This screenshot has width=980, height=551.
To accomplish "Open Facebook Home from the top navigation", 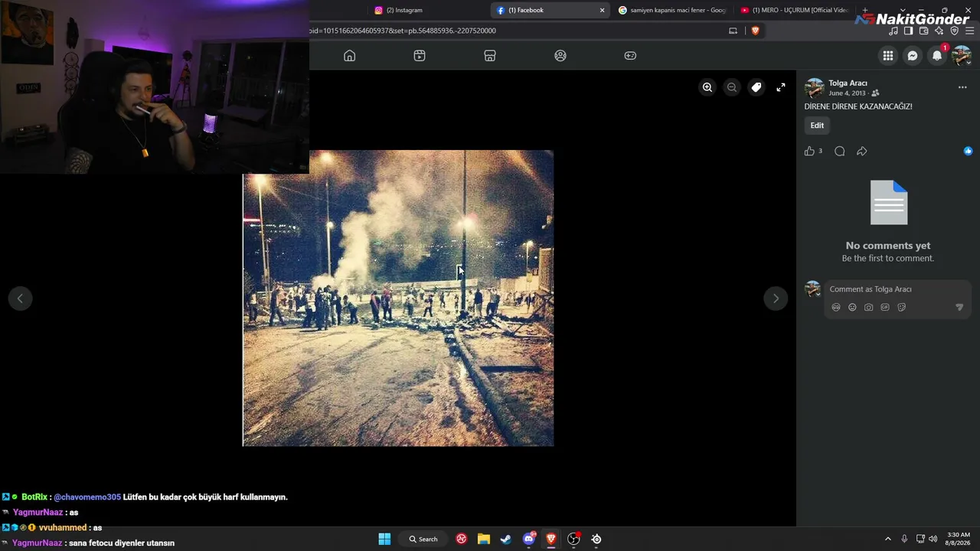I will coord(349,56).
